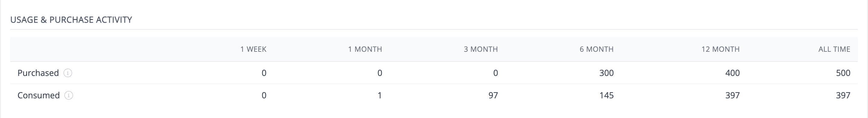Click the Consumed row label
The width and height of the screenshot is (868, 118).
click(x=39, y=95)
